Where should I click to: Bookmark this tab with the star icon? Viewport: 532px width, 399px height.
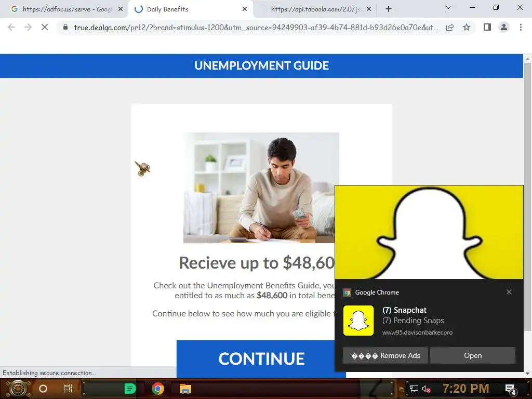(467, 27)
